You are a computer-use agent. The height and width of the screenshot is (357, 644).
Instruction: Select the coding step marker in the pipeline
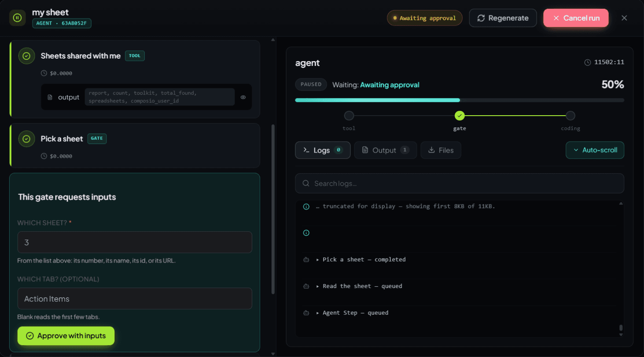(x=570, y=116)
